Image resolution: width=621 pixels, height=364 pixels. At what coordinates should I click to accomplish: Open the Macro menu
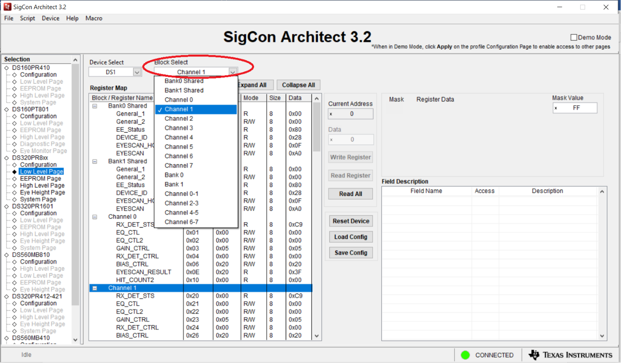click(94, 18)
